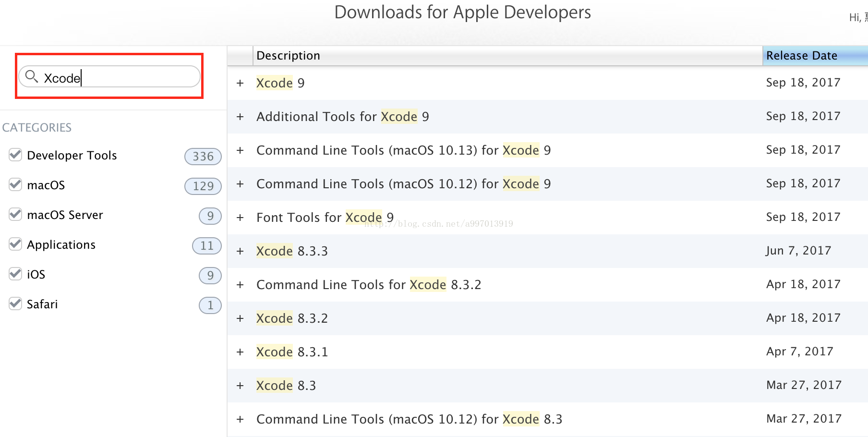Expand the Xcode 9 row
Image resolution: width=868 pixels, height=437 pixels.
[x=240, y=83]
